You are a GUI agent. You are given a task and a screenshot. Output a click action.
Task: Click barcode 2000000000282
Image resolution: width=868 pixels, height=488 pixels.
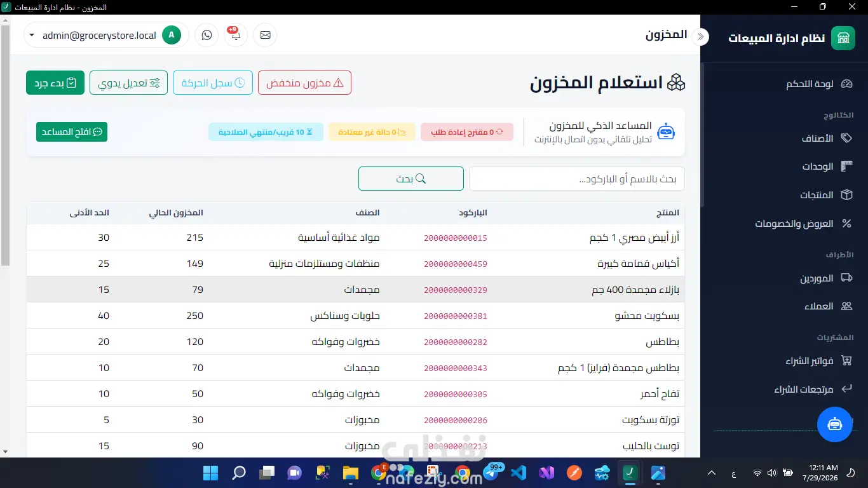(456, 342)
